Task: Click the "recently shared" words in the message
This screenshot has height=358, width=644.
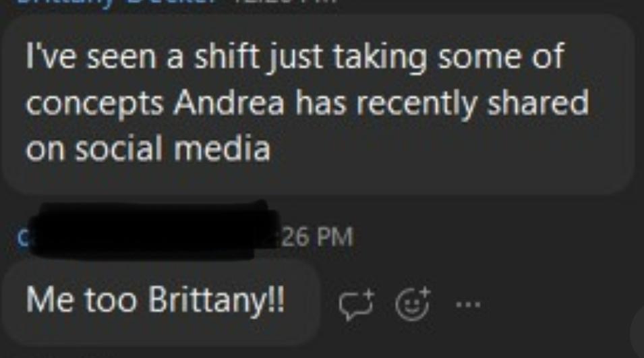Action: (472, 104)
